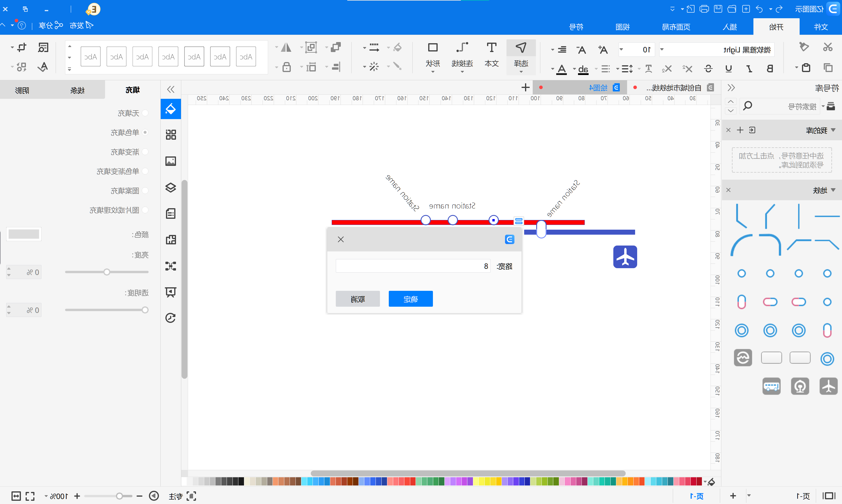Select the 选择 pointer tool
The width and height of the screenshot is (842, 504).
521,54
